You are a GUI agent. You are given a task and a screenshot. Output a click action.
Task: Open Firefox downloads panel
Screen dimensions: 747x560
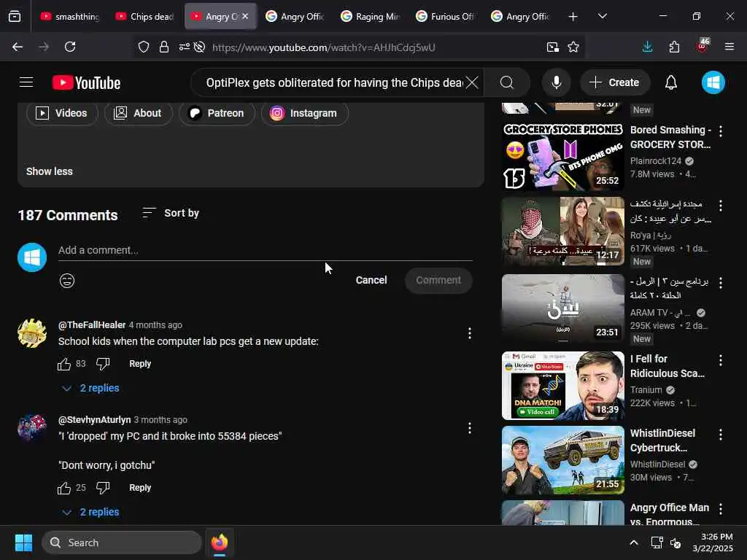[648, 47]
